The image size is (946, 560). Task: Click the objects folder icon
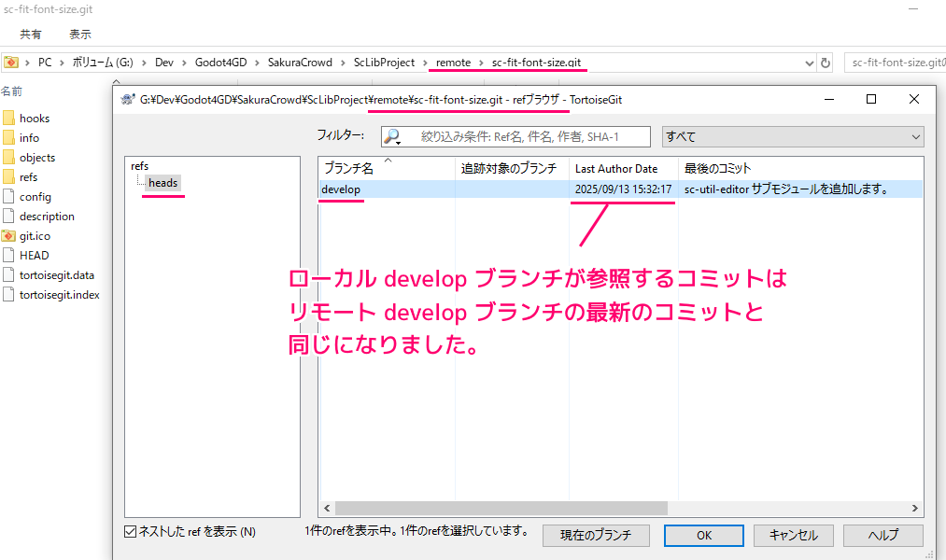9,158
